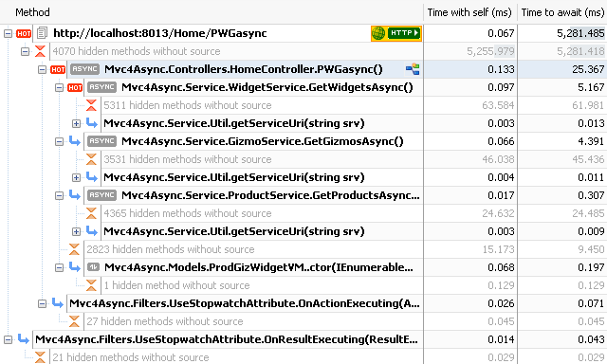Screen dimensions: 607x364
Task: Click ASYNC badge on HomeController.PWGasync row
Action: (x=84, y=69)
